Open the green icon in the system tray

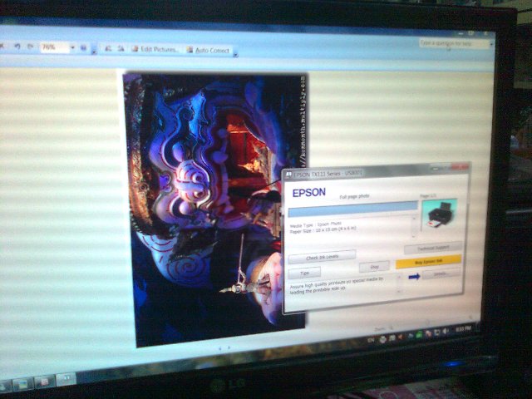point(419,334)
